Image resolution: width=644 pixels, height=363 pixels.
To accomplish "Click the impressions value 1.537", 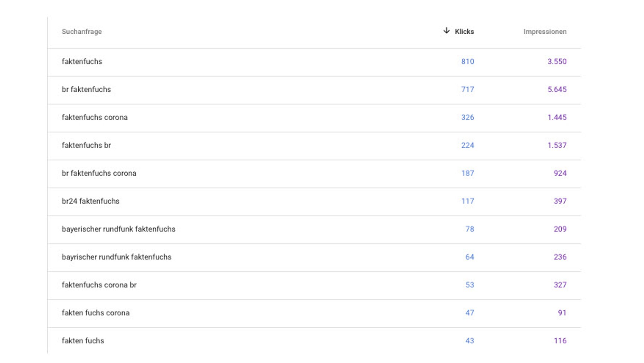I will click(x=557, y=145).
